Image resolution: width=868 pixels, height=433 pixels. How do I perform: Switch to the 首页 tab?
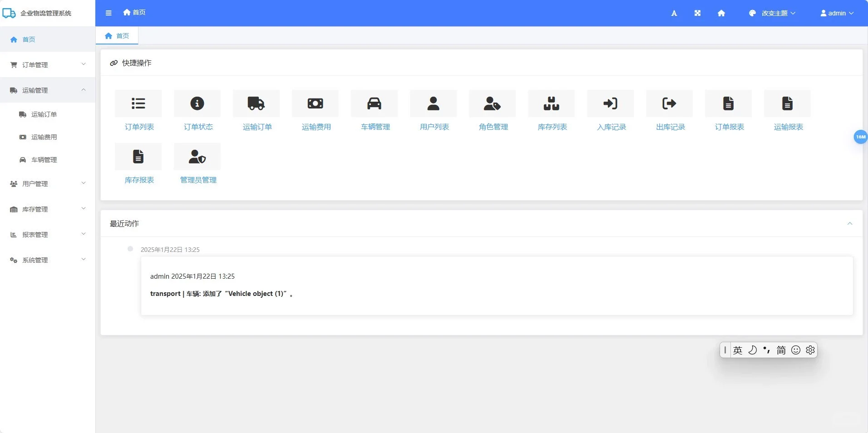[x=117, y=36]
